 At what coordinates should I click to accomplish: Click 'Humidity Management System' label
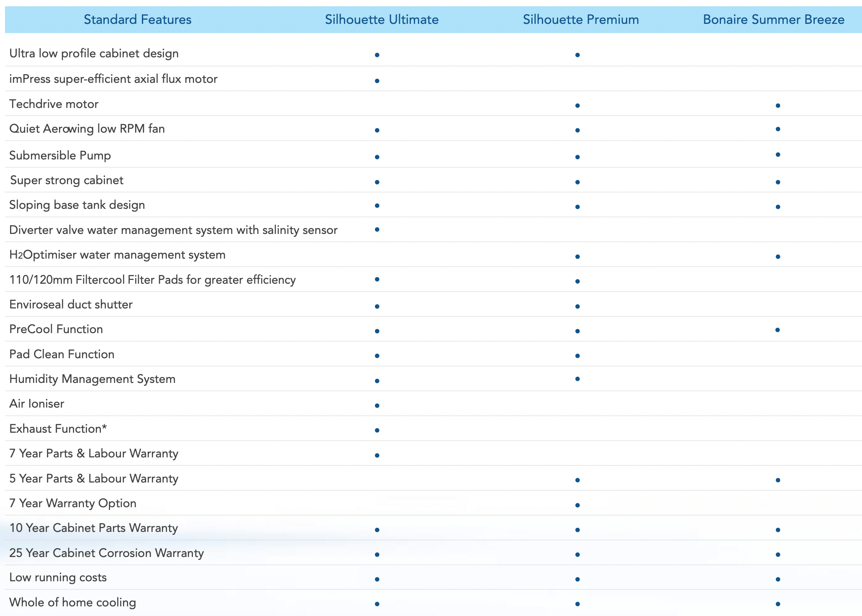92,379
